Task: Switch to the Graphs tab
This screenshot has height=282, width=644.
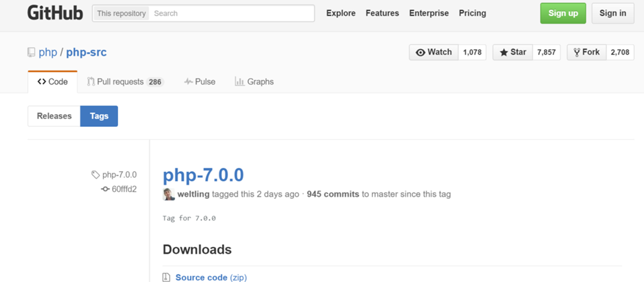Action: point(254,82)
